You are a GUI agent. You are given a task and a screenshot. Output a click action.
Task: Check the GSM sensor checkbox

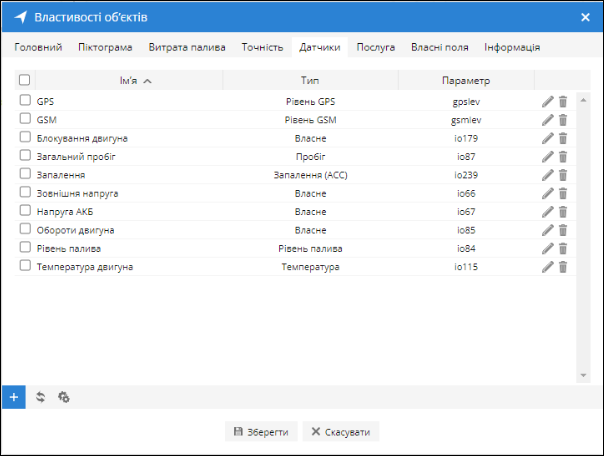click(x=25, y=118)
